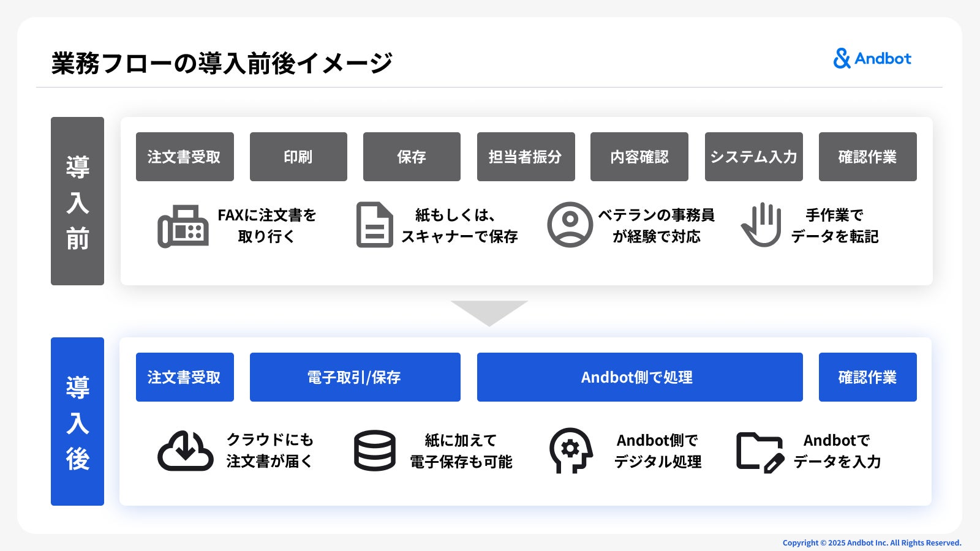
Task: Click the cloud download icon
Action: coord(186,451)
